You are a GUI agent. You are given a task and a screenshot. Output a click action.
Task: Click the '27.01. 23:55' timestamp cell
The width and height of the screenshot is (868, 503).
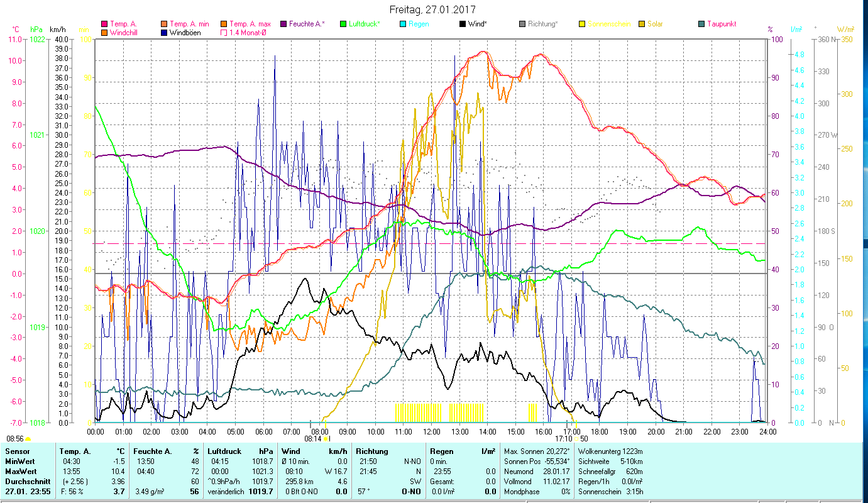26,492
